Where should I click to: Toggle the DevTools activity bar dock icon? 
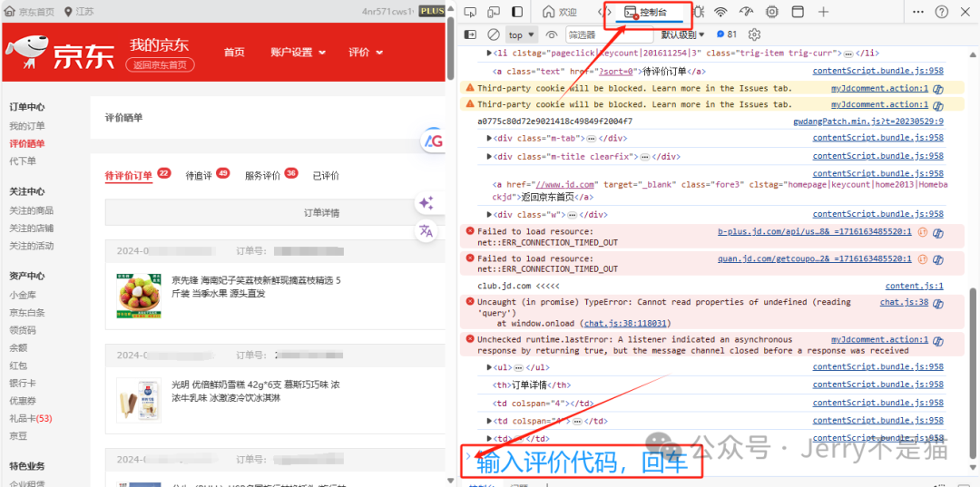coord(517,12)
